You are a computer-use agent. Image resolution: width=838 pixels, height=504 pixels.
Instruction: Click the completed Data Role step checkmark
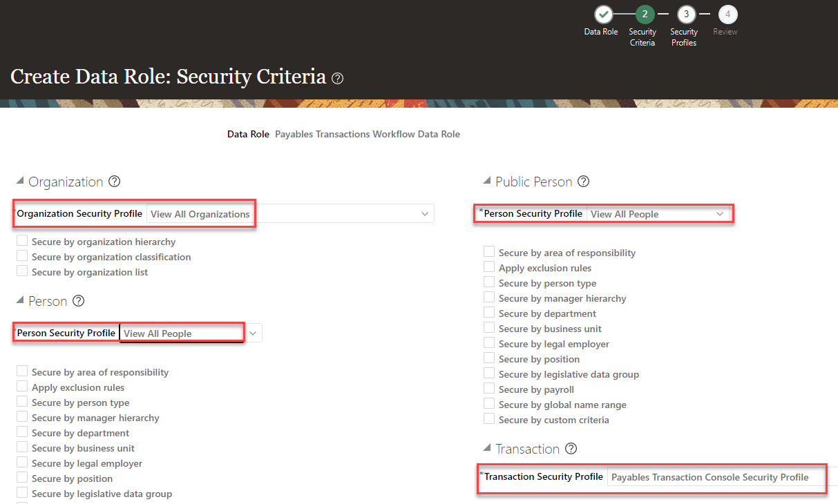tap(604, 14)
